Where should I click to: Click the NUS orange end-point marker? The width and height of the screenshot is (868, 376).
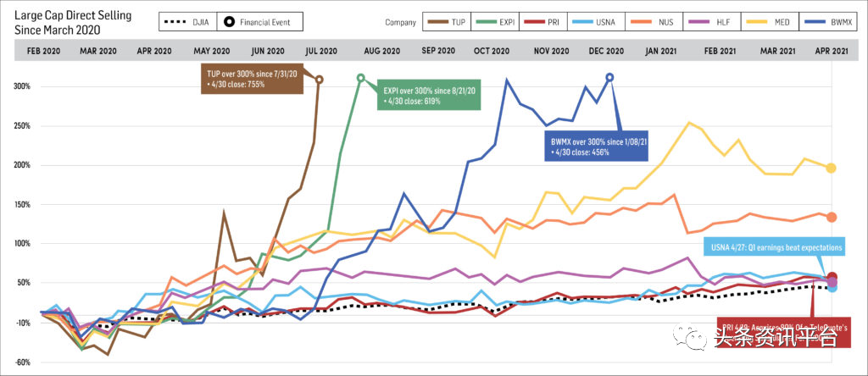pyautogui.click(x=831, y=218)
